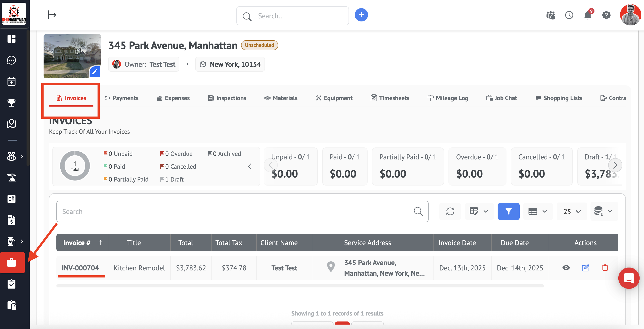
Task: Toggle the blue filter button
Action: point(508,211)
